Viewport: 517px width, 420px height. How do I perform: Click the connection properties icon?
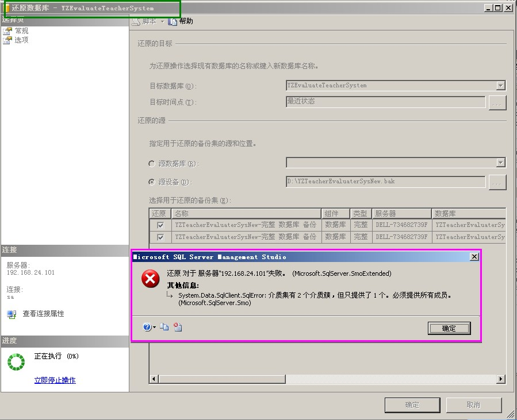point(12,314)
